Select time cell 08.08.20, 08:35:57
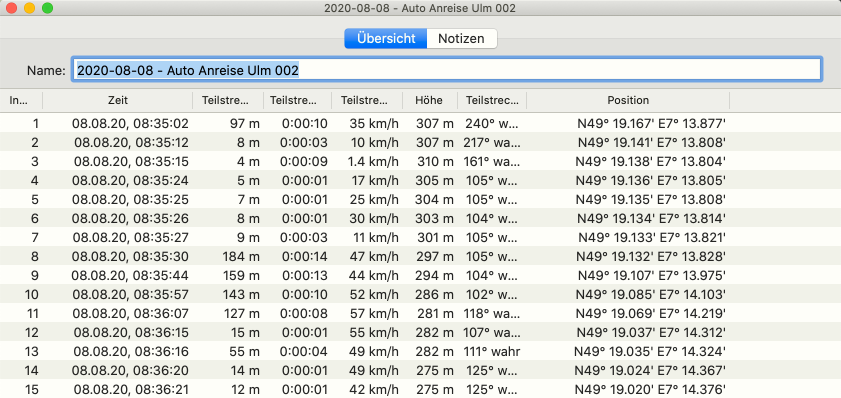 130,294
